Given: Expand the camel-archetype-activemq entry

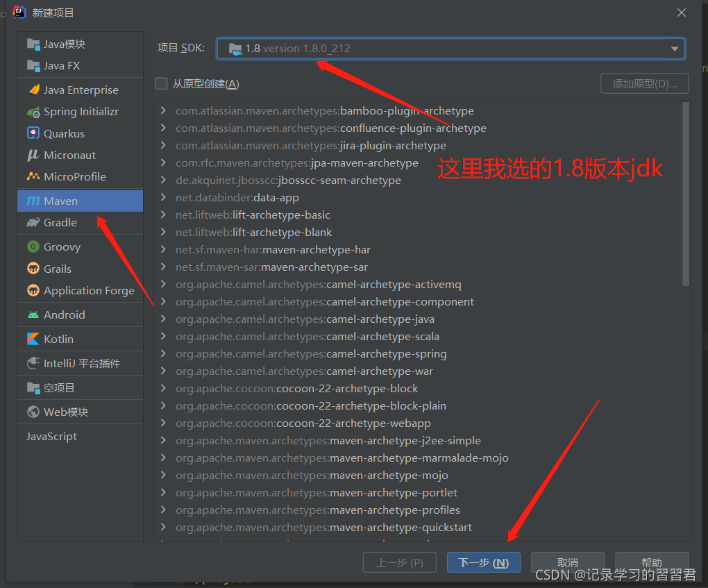Looking at the screenshot, I should point(163,285).
